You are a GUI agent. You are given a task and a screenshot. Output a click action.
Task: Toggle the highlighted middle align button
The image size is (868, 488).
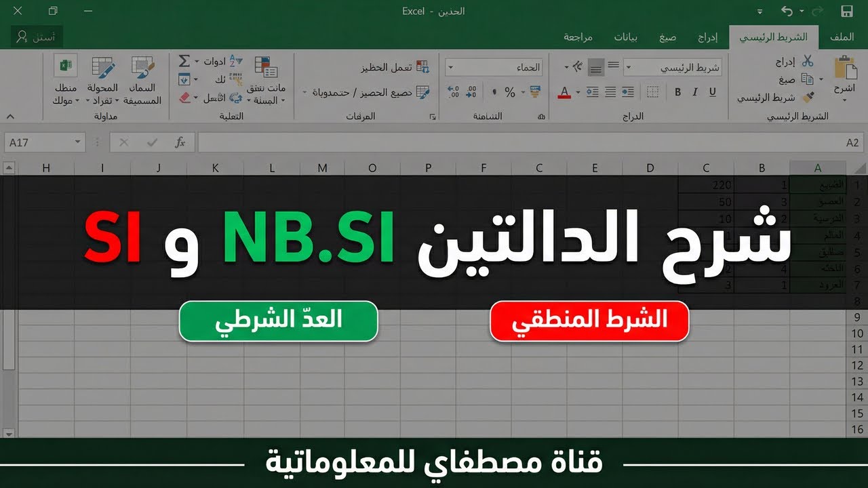click(596, 66)
